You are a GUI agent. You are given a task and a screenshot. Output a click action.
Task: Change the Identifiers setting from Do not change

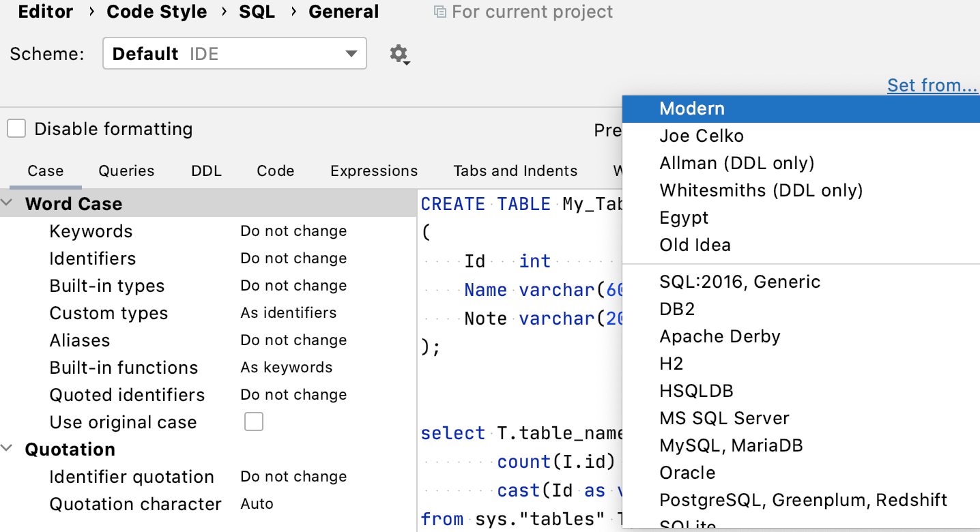(x=293, y=258)
